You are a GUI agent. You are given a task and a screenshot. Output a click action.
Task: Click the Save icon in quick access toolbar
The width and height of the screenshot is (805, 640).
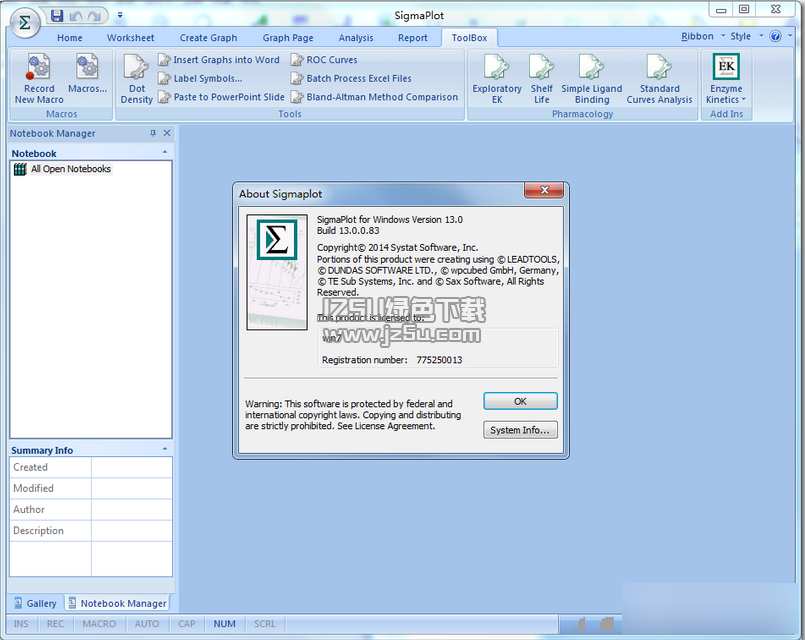coord(57,16)
